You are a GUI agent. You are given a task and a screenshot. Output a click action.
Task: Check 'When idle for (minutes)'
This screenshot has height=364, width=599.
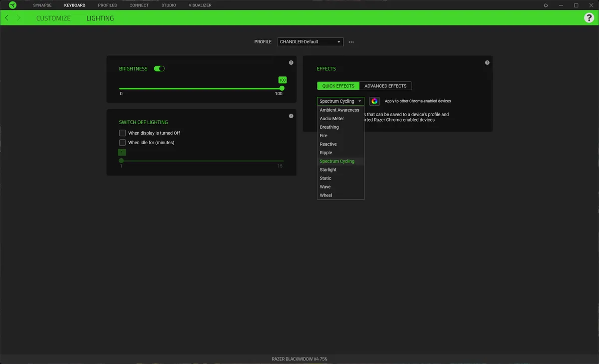[x=122, y=142]
